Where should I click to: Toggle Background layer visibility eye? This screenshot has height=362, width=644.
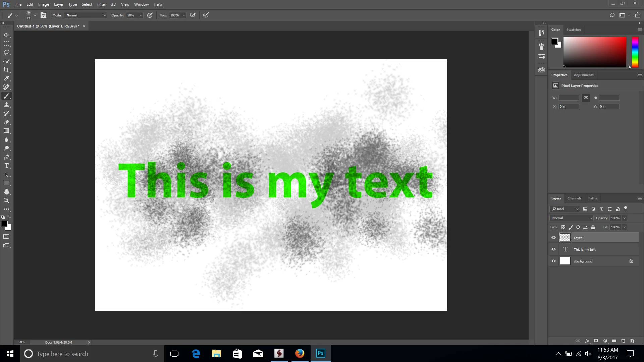(x=553, y=261)
